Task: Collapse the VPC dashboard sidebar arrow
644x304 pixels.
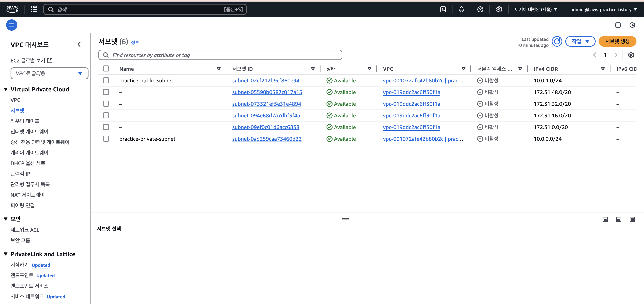Action: click(x=79, y=45)
